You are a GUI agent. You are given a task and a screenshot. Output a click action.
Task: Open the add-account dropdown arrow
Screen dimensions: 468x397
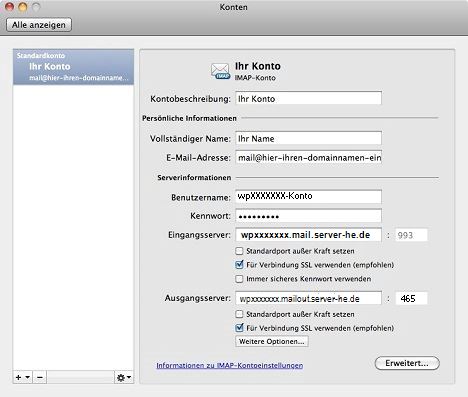pyautogui.click(x=28, y=377)
